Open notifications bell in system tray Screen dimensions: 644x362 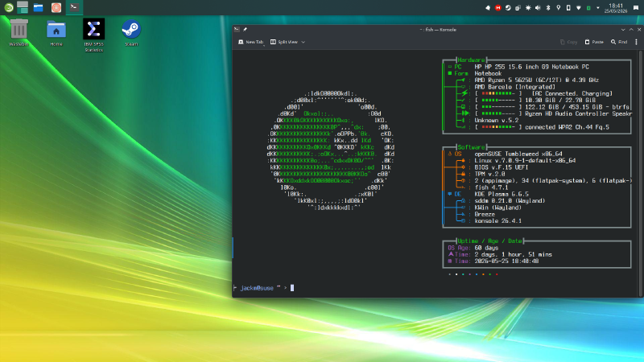pos(488,8)
